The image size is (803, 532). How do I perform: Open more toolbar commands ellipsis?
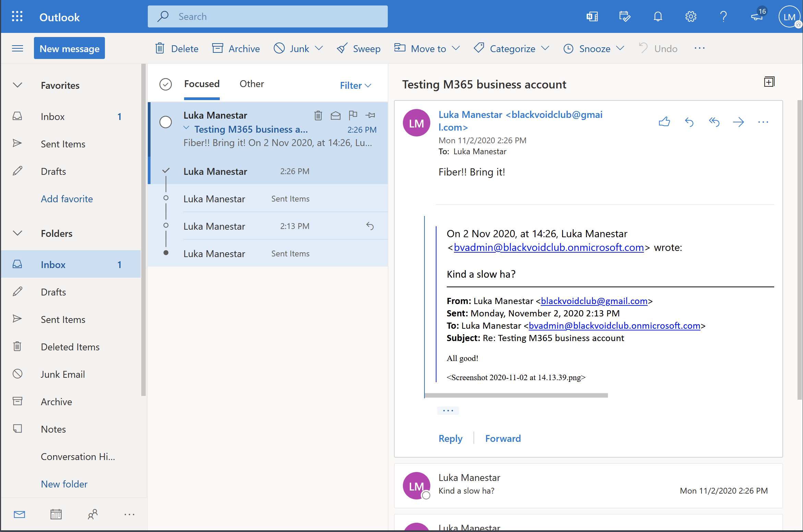(699, 48)
